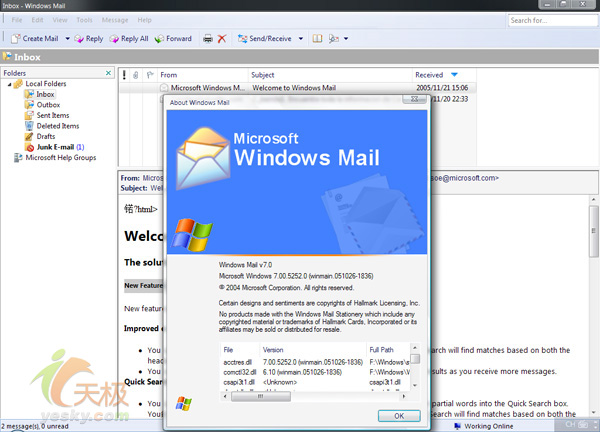Click Reply All in the toolbar

(129, 39)
